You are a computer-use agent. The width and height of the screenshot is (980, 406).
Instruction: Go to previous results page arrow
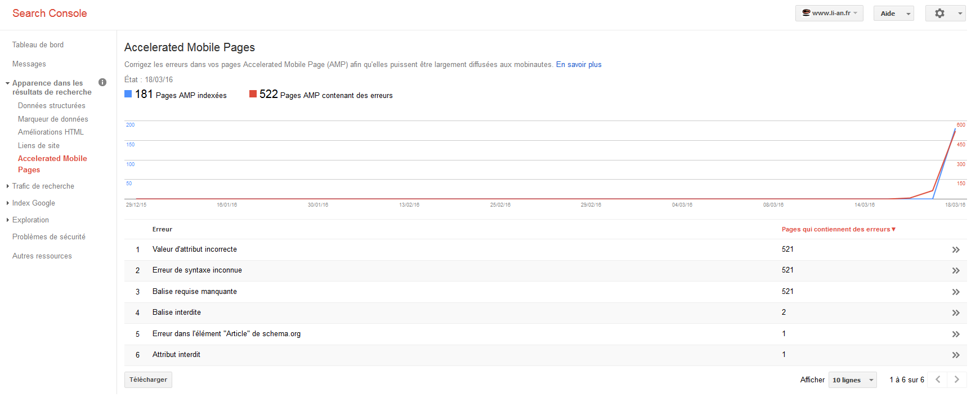click(x=938, y=380)
